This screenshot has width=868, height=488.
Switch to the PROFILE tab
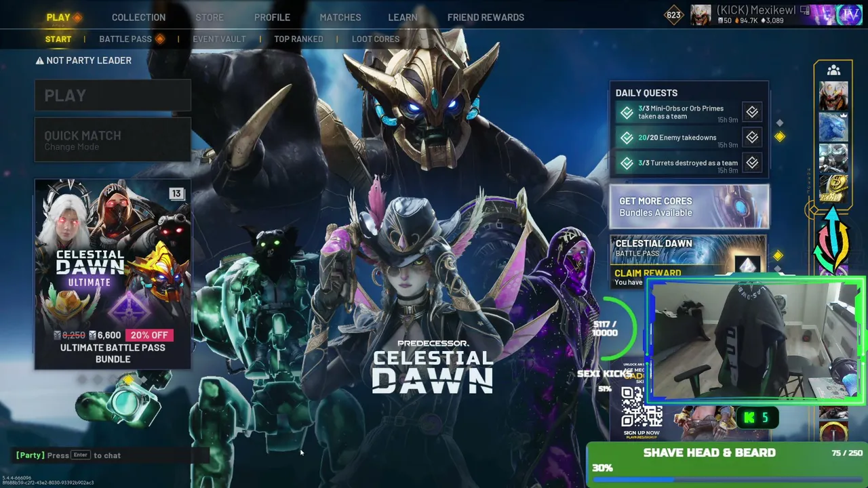click(x=272, y=18)
